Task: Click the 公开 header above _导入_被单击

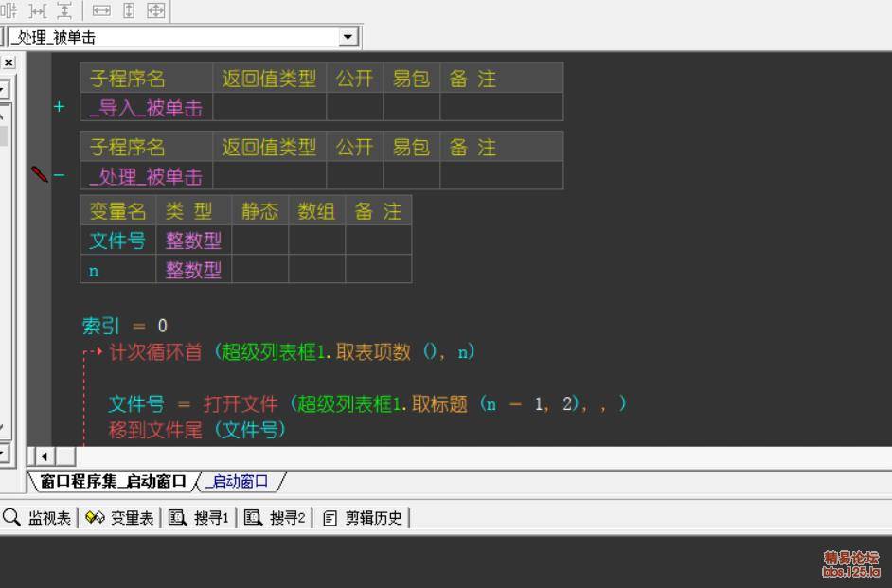Action: 355,78
